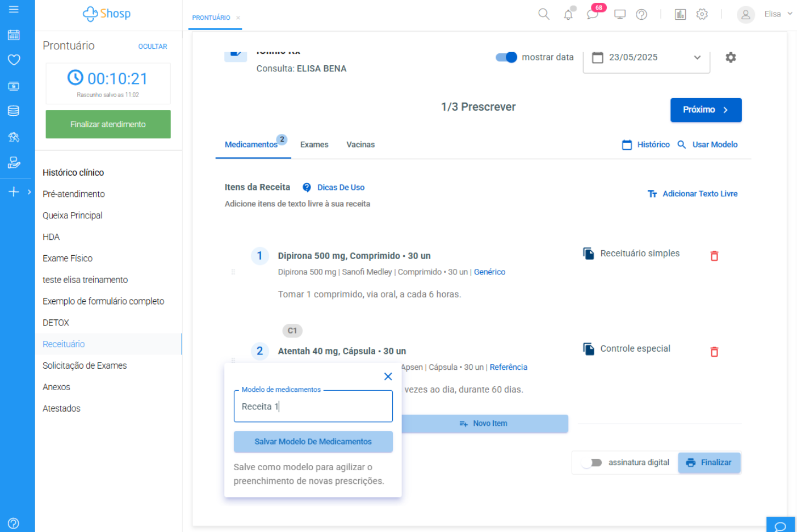The width and height of the screenshot is (797, 532).
Task: Toggle the mostrar data switch
Action: coord(506,57)
